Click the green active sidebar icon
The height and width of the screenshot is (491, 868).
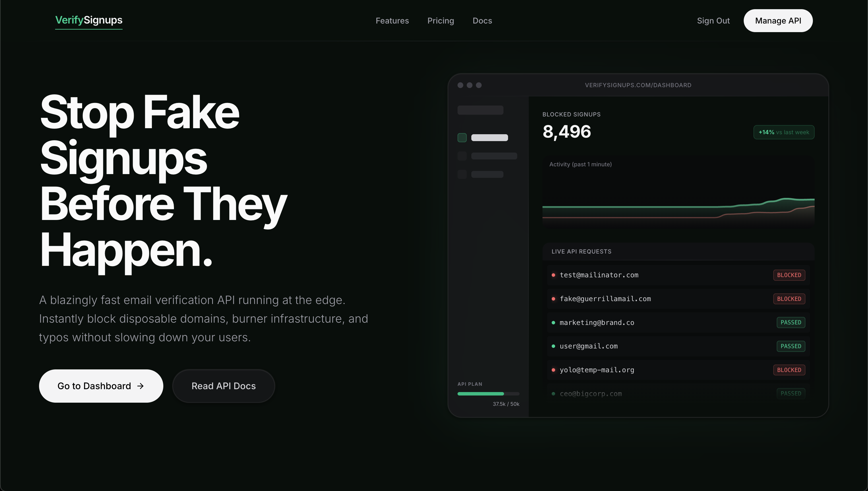pyautogui.click(x=462, y=138)
